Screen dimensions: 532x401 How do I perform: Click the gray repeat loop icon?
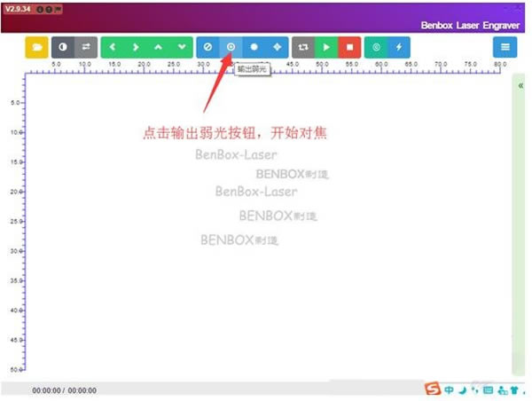[x=303, y=47]
